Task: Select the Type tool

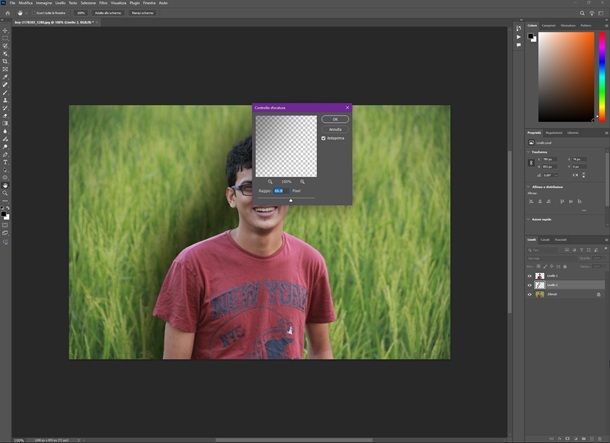Action: pos(5,162)
